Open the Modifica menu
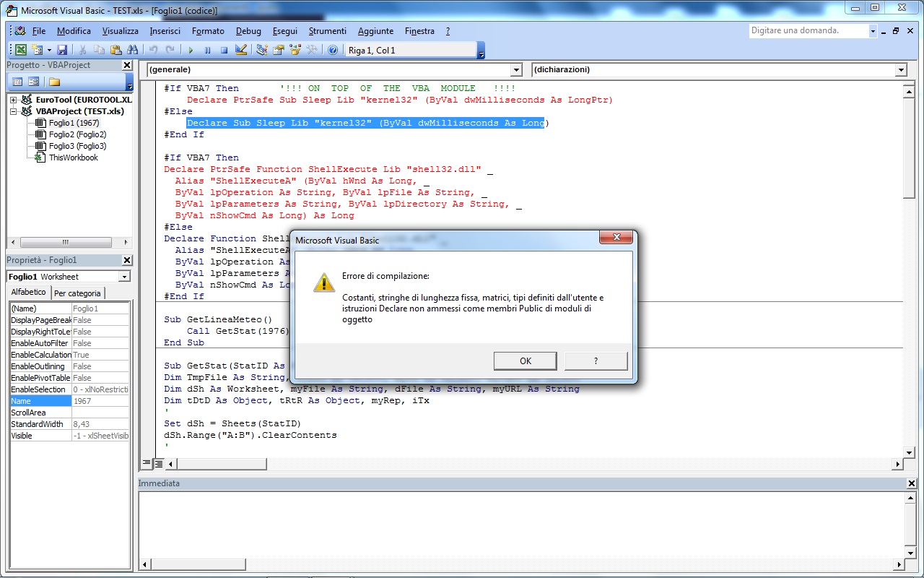 (74, 31)
